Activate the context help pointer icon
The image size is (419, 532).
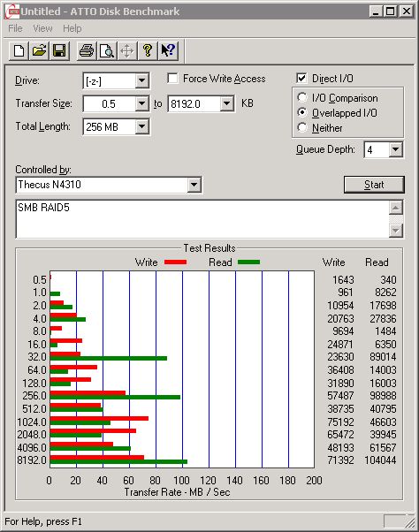pos(168,51)
